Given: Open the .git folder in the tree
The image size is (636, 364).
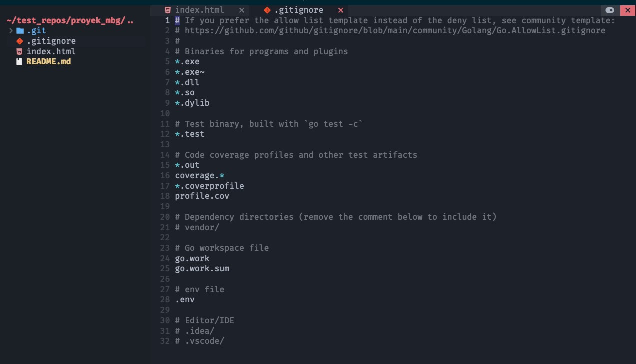Looking at the screenshot, I should pyautogui.click(x=36, y=31).
